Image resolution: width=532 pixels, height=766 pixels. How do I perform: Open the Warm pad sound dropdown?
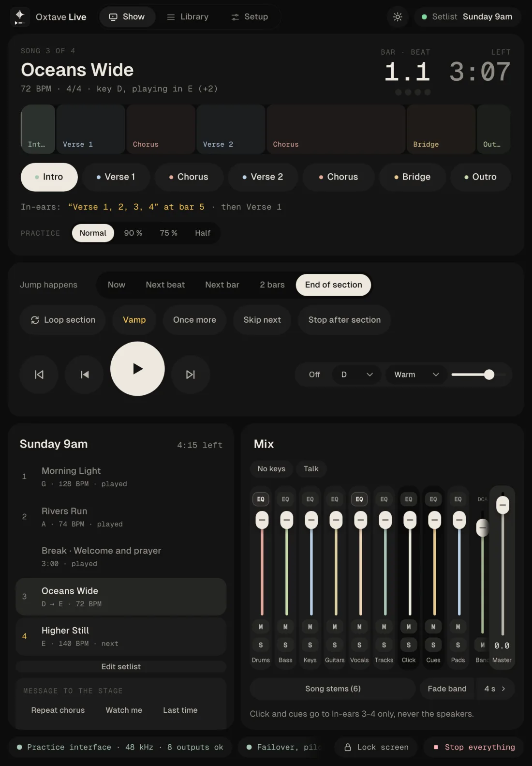click(x=416, y=375)
